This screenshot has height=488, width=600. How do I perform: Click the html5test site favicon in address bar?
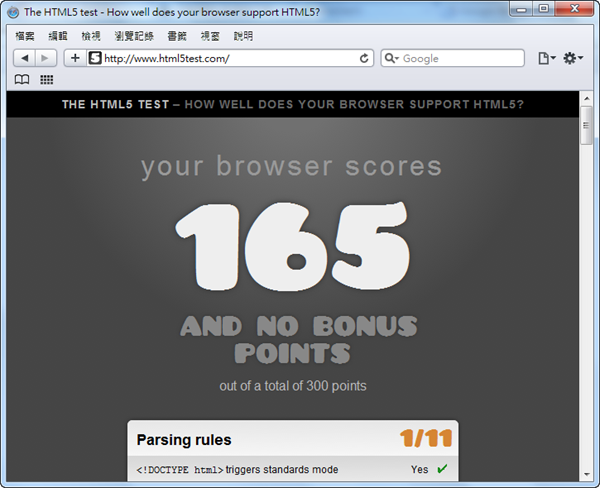click(95, 58)
